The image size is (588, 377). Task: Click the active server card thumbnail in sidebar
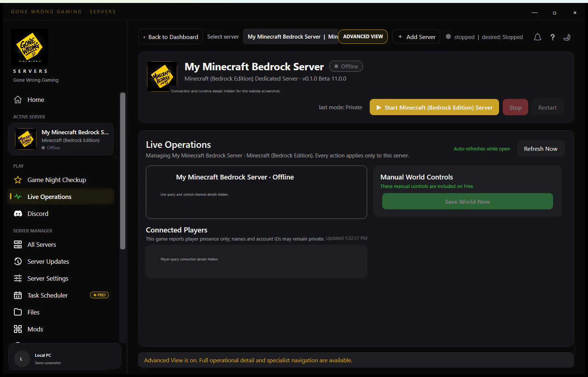26,139
